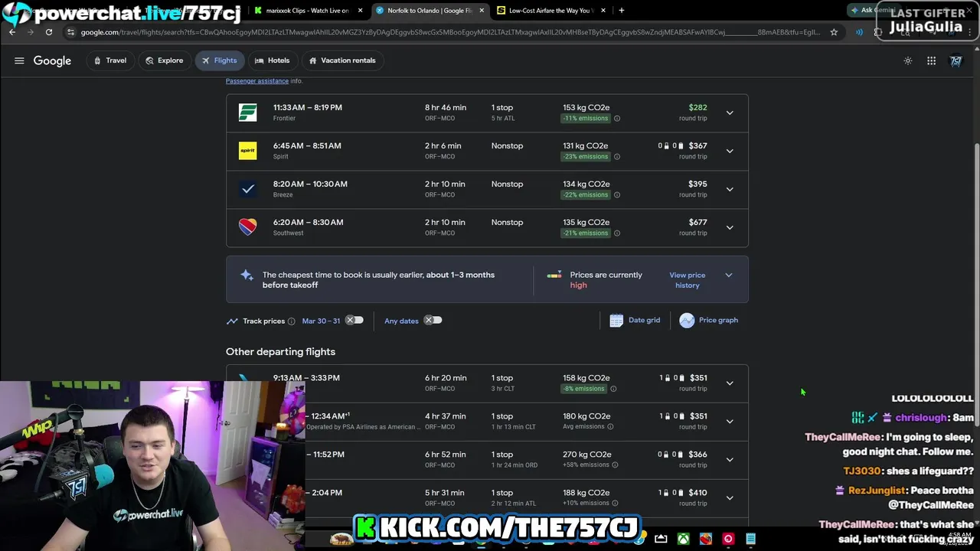Show emissions info for 180 kg CO2e flight
Screen dimensions: 980x551
pos(610,427)
